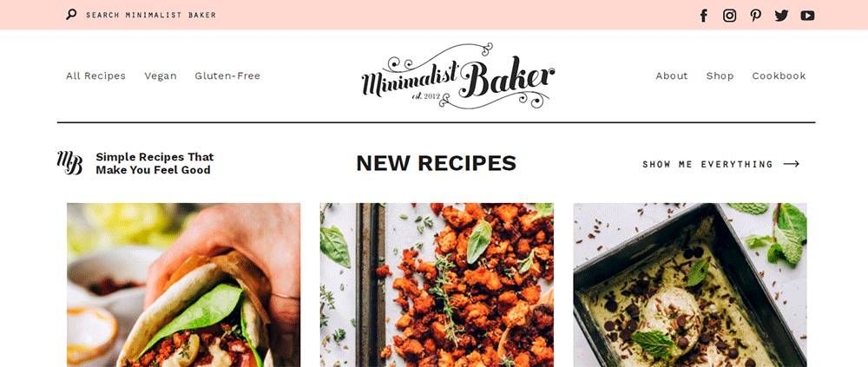Screen dimensions: 868x367
Task: Open the Pinterest social icon
Action: point(756,16)
